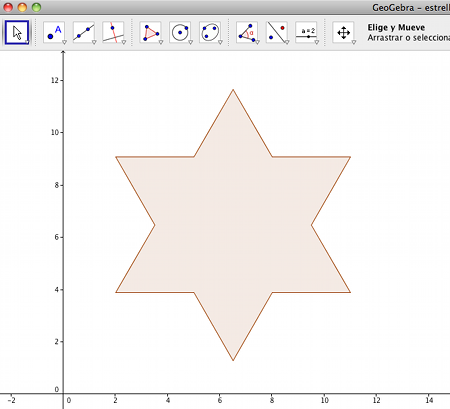Select the Perpendicular Line tool
The height and width of the screenshot is (409, 450).
113,32
